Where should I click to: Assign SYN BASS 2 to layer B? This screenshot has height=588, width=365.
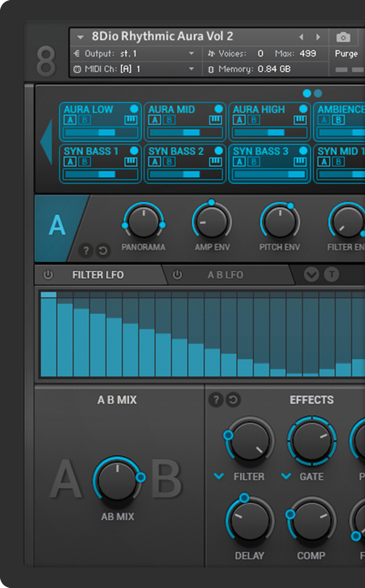(x=169, y=162)
